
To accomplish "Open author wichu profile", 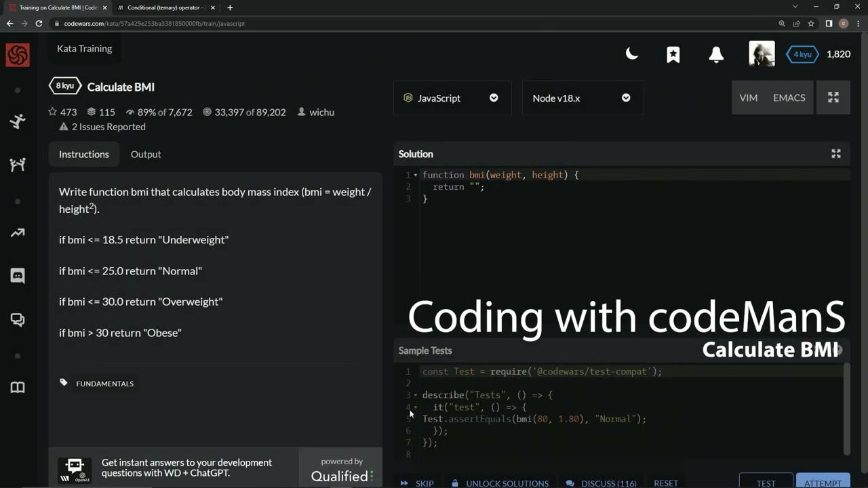I will point(316,112).
